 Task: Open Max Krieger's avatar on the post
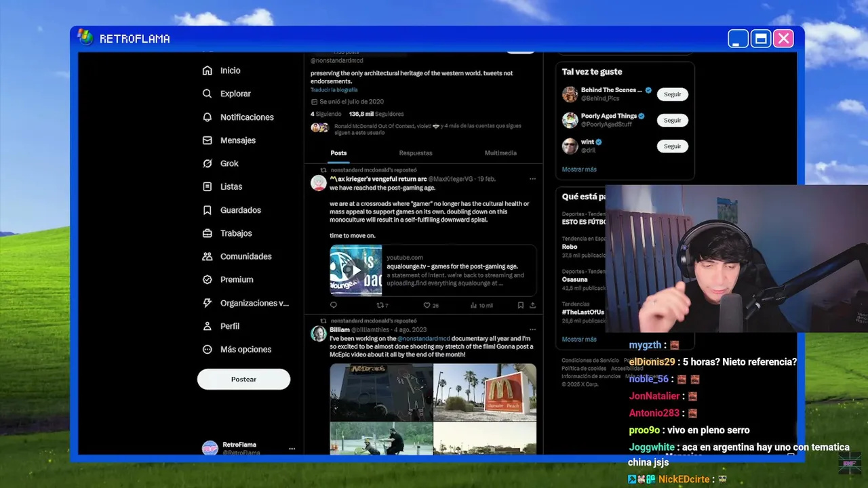coord(319,183)
